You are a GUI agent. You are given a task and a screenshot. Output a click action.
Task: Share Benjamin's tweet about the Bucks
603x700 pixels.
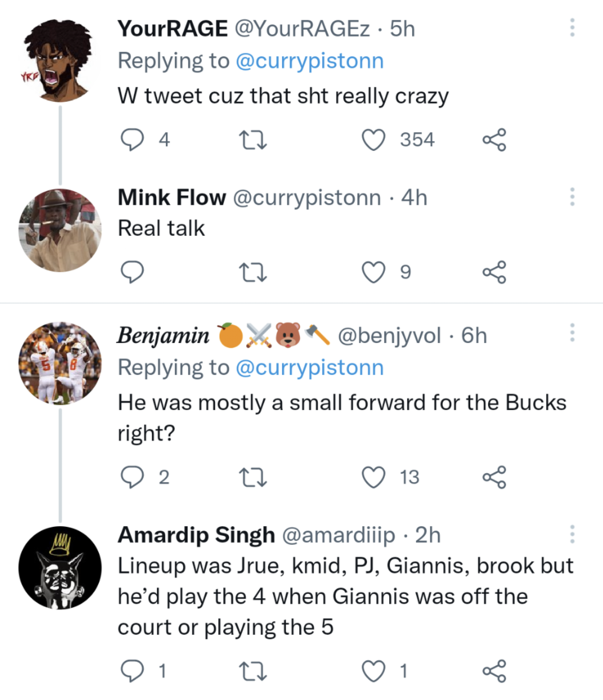[494, 477]
